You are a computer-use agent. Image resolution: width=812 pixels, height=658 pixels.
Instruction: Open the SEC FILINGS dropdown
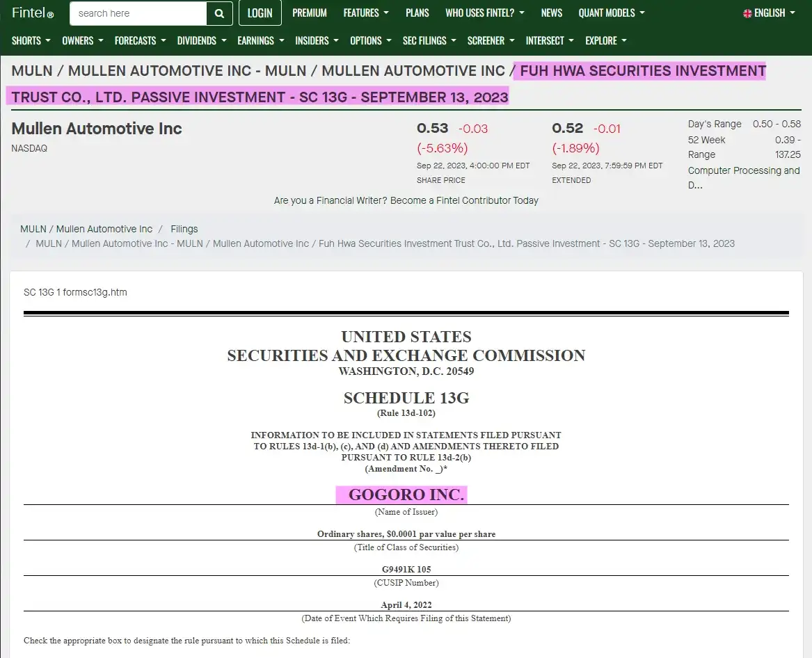pos(429,40)
